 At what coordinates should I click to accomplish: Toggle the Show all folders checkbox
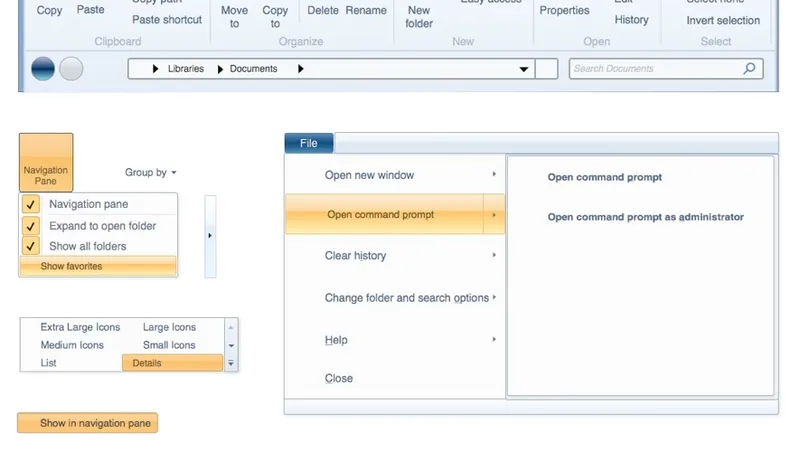point(31,246)
